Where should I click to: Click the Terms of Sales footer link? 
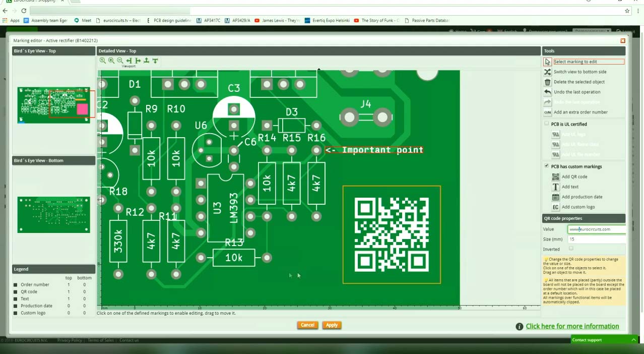click(101, 340)
